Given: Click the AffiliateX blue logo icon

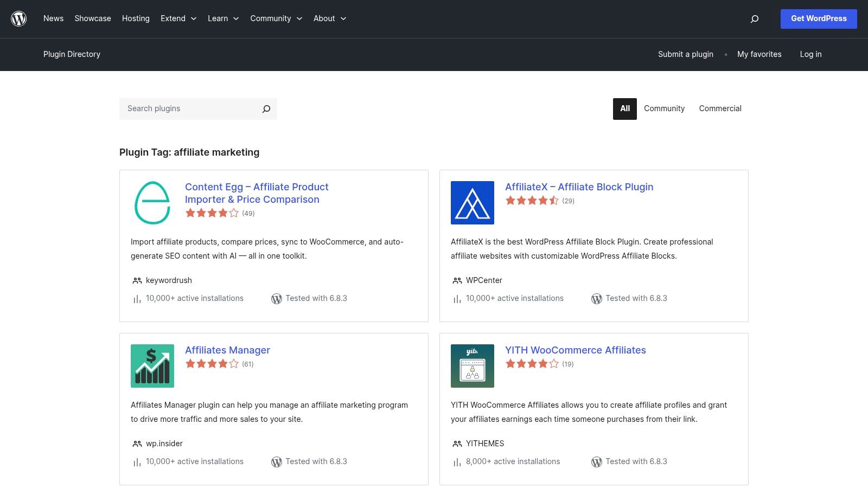Looking at the screenshot, I should tap(472, 203).
